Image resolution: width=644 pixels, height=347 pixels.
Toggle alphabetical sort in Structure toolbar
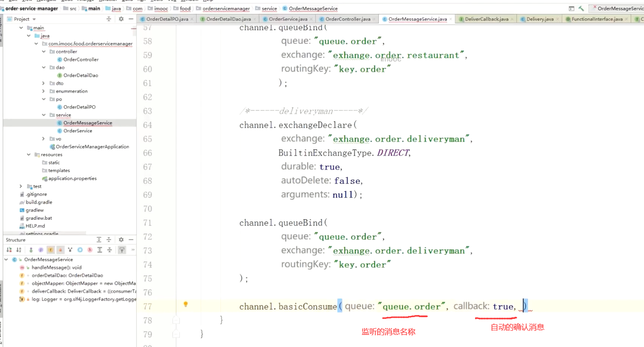(18, 250)
